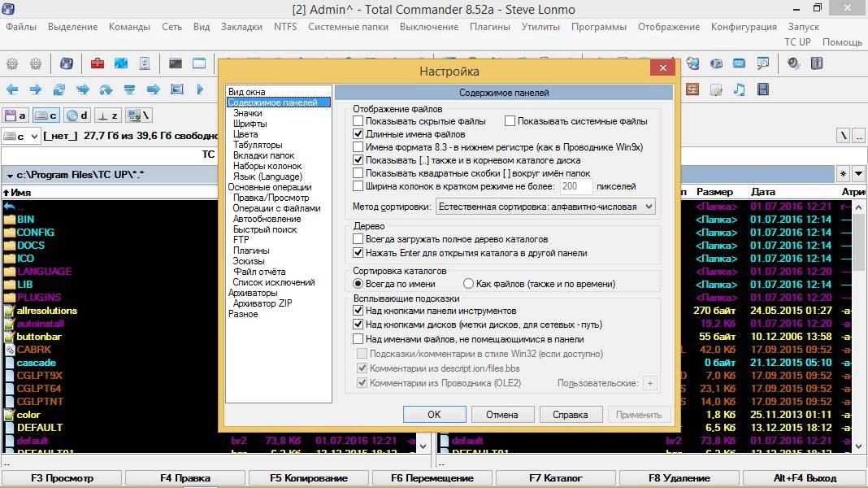The width and height of the screenshot is (868, 488).
Task: Open the 'Файлы' menu
Action: point(21,27)
